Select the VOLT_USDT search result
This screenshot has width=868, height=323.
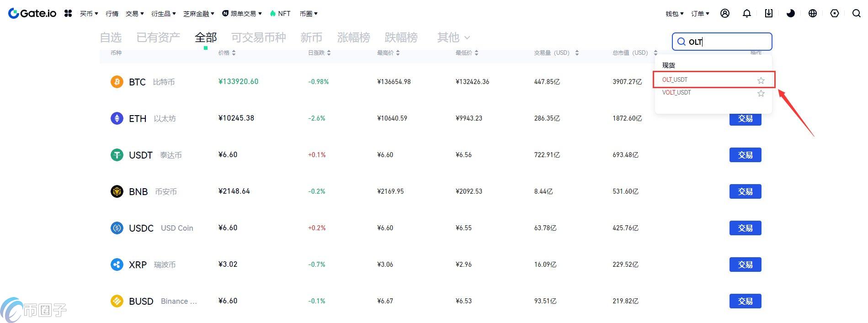pos(714,93)
